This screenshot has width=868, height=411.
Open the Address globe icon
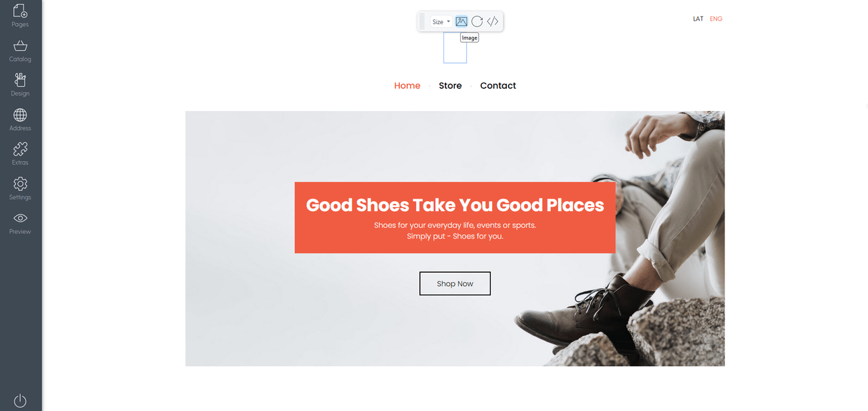point(20,120)
